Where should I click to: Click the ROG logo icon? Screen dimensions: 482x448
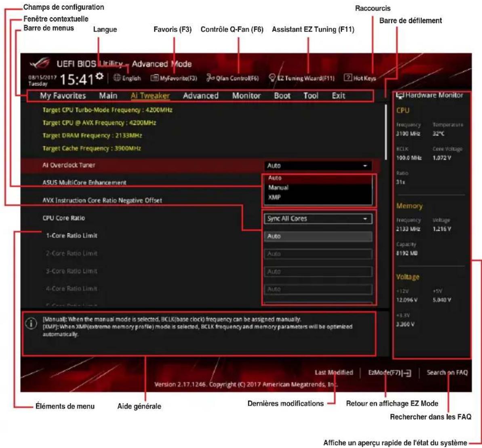point(40,63)
